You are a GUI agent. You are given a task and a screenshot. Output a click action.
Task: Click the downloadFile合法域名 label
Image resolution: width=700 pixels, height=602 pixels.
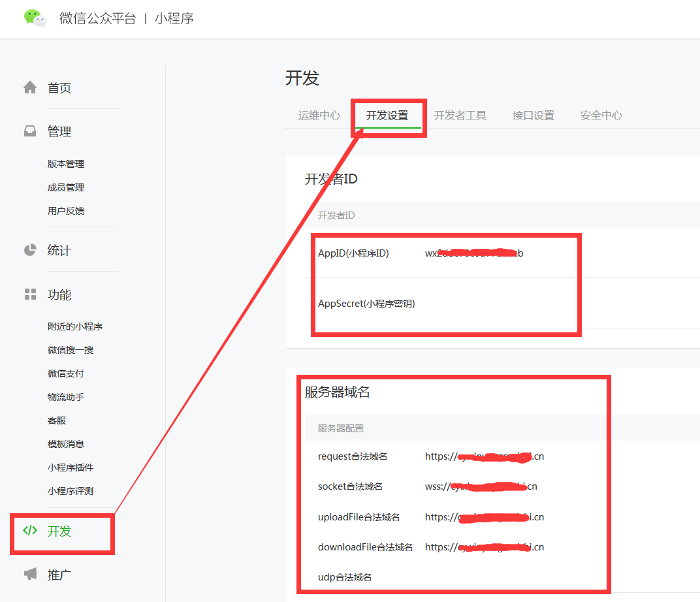(x=365, y=547)
